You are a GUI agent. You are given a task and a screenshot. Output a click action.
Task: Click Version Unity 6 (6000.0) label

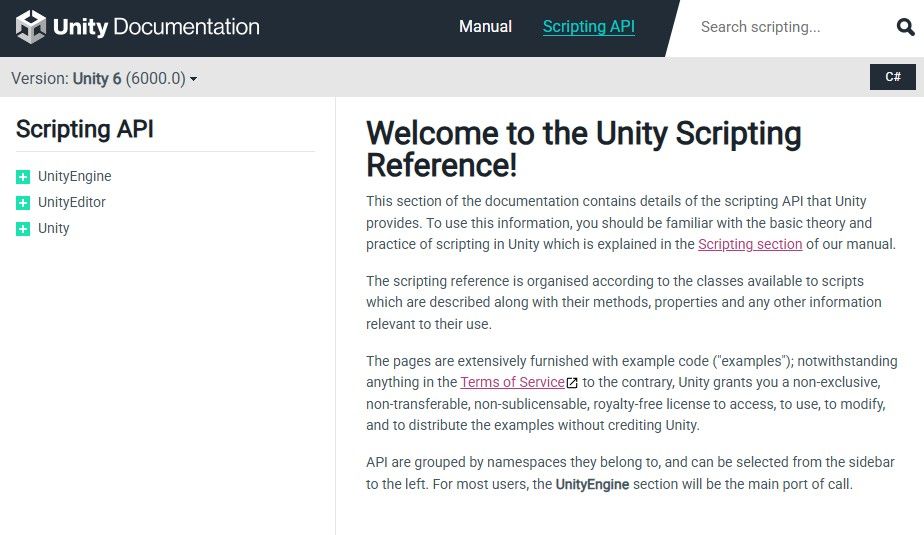coord(98,78)
